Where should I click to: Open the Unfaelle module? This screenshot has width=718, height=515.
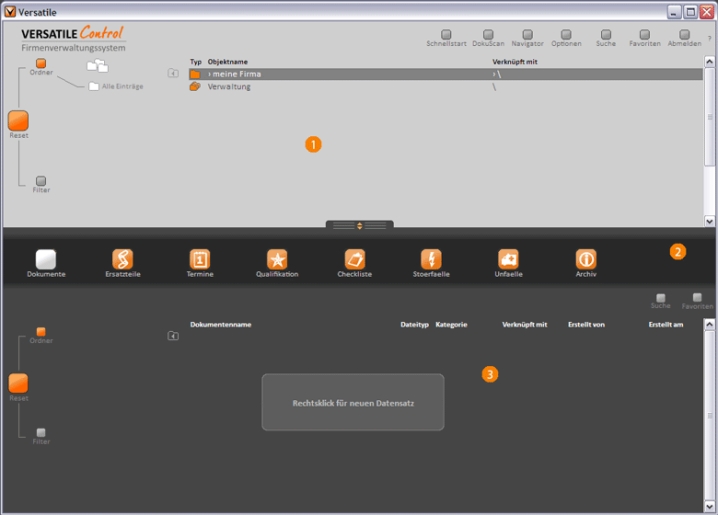pos(508,260)
